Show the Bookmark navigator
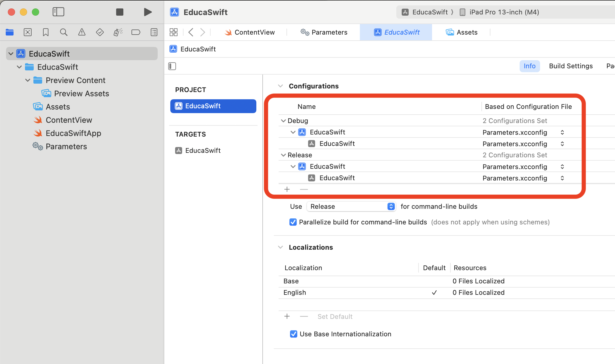This screenshot has width=615, height=364. click(46, 32)
